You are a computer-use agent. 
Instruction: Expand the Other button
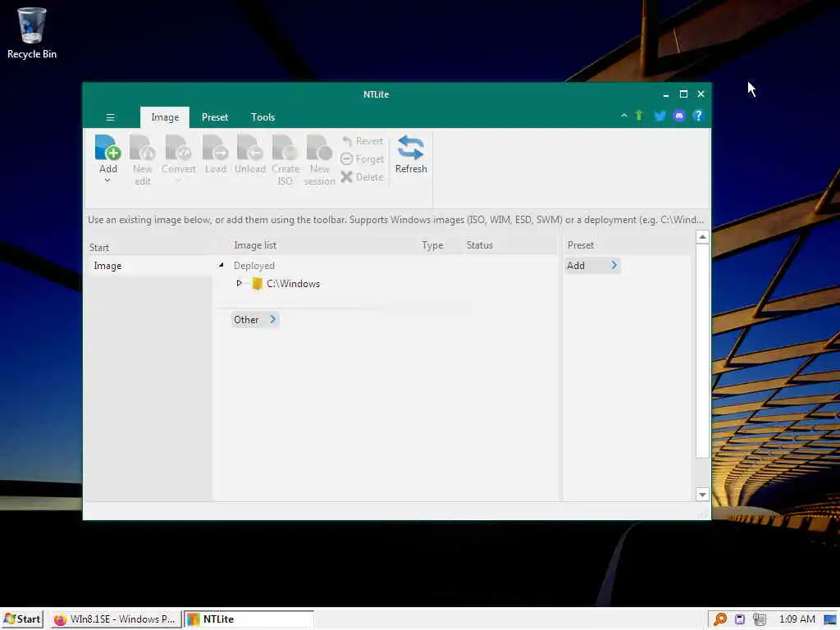pyautogui.click(x=255, y=320)
